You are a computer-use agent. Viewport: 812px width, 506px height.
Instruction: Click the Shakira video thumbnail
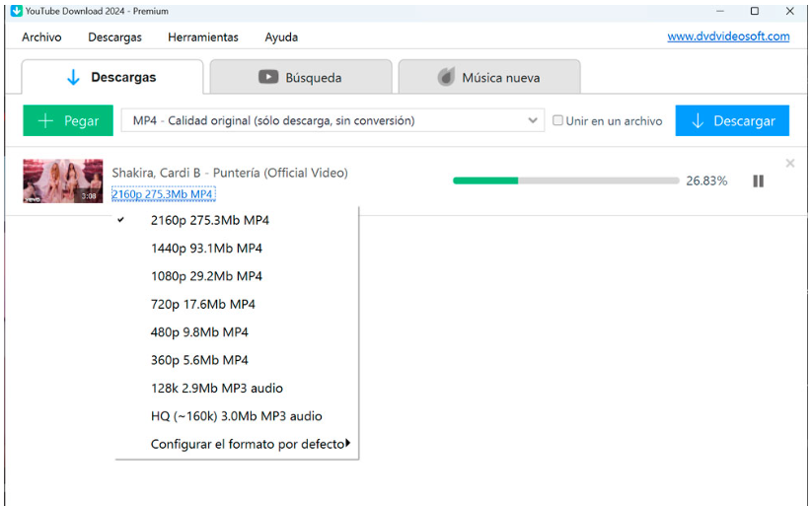(x=63, y=181)
